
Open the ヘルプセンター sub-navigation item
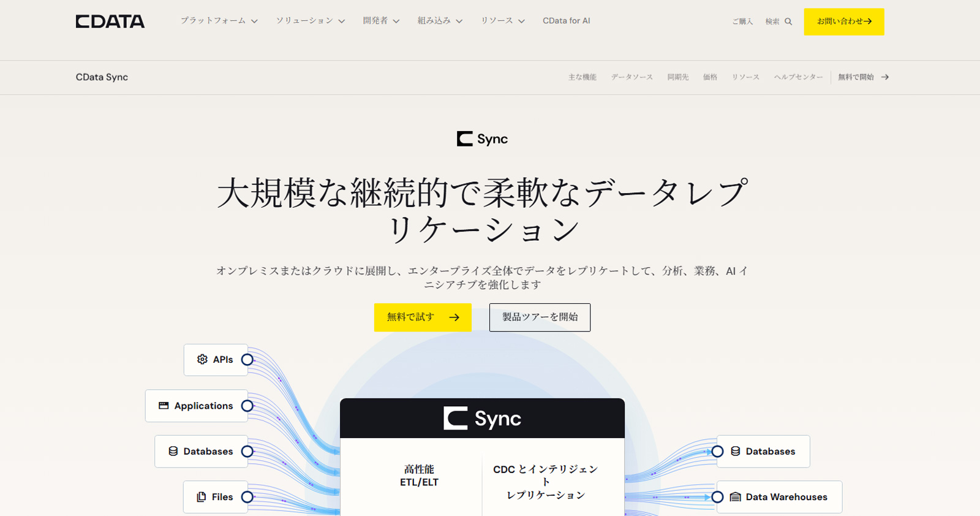798,77
